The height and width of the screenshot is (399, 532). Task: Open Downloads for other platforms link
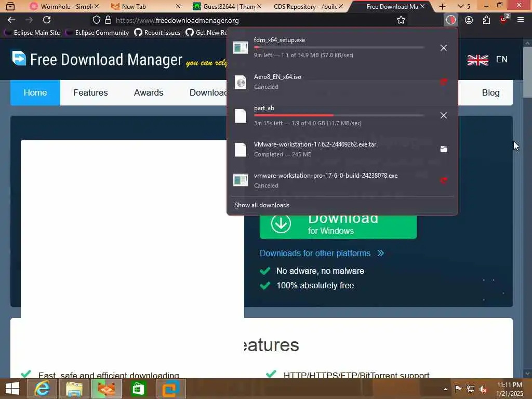coord(322,253)
